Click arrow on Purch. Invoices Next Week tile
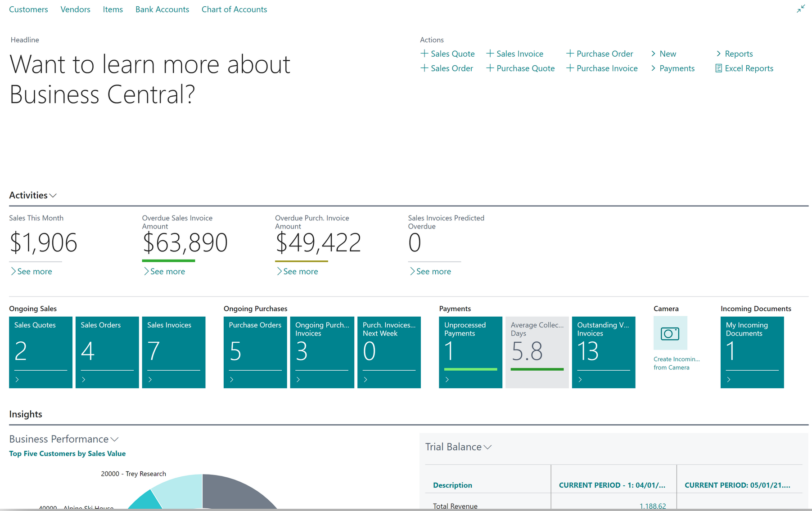This screenshot has height=511, width=812. pos(365,380)
